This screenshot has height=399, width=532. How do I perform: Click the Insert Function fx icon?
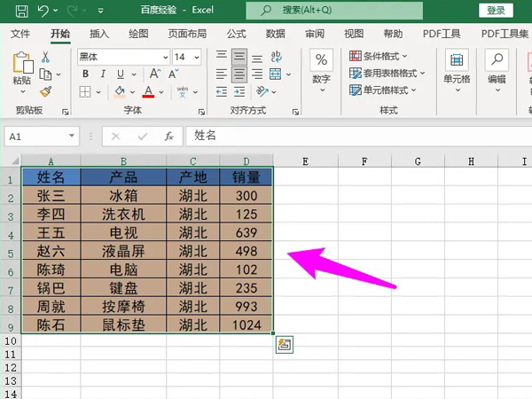(x=168, y=137)
